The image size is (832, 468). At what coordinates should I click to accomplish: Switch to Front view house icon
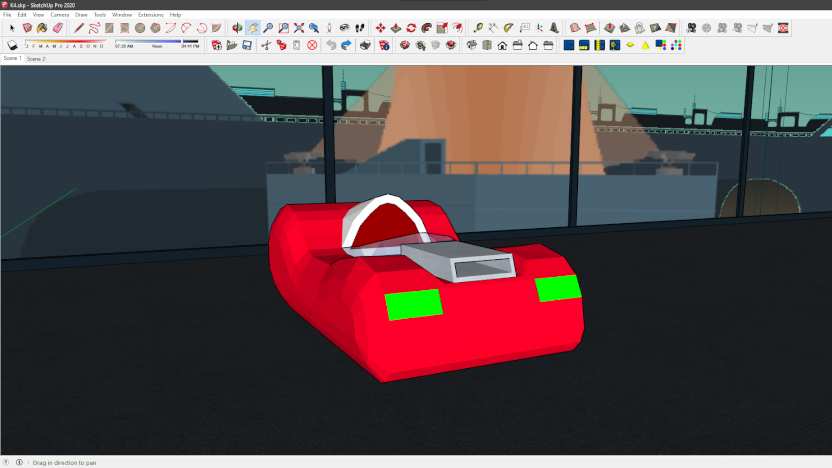coord(502,45)
